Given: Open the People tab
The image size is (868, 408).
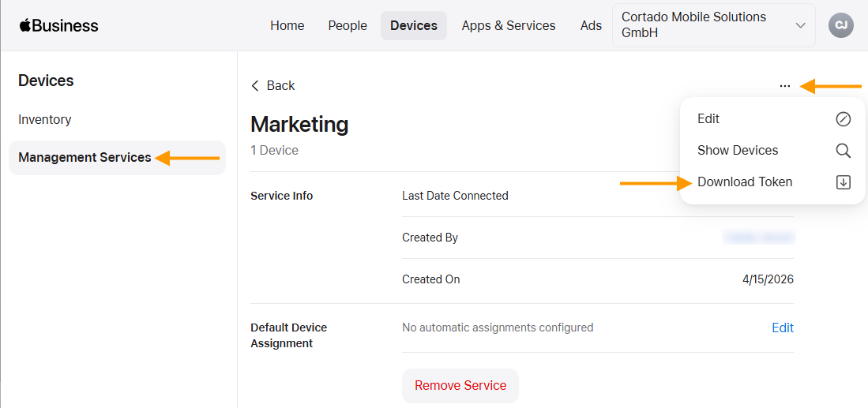Looking at the screenshot, I should 348,25.
